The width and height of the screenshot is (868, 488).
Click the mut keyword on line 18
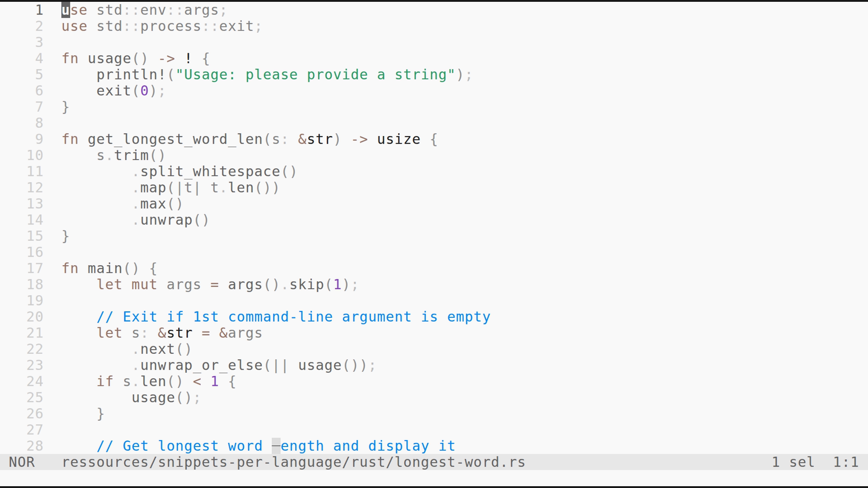[144, 285]
